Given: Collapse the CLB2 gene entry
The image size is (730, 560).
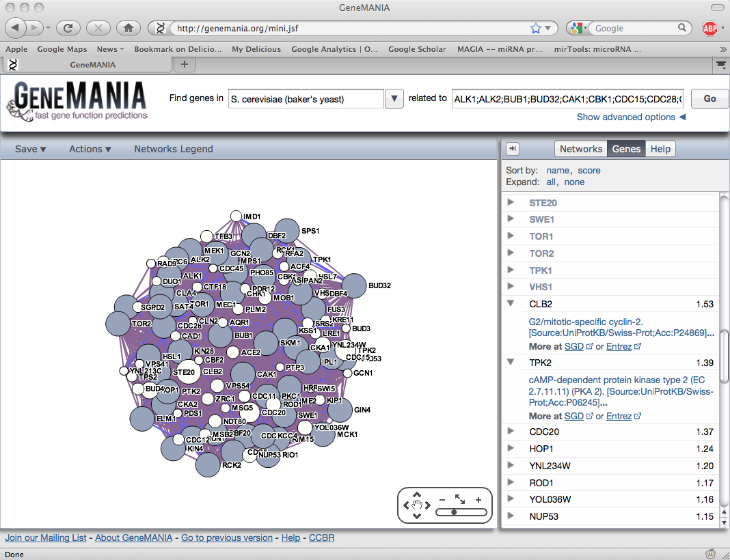Looking at the screenshot, I should (511, 304).
